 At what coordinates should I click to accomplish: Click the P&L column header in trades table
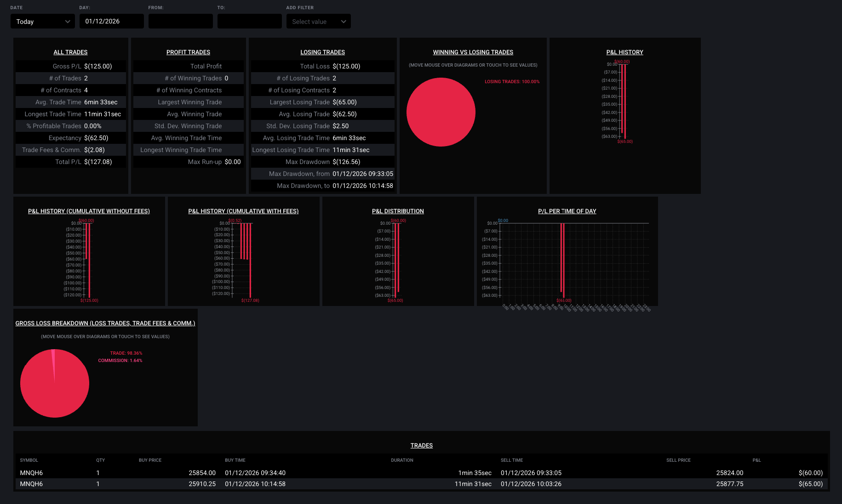[756, 460]
